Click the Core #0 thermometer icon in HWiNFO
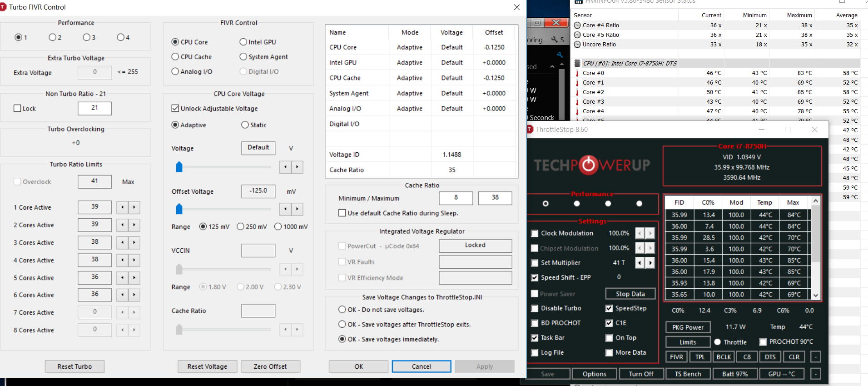Viewport: 868px width, 386px height. click(577, 73)
